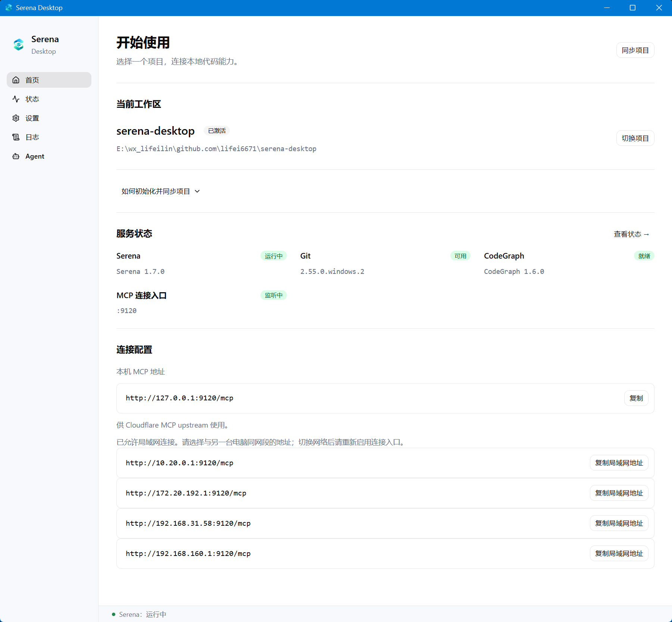Click the 可用 badge for Git
This screenshot has height=622, width=672.
tap(460, 256)
